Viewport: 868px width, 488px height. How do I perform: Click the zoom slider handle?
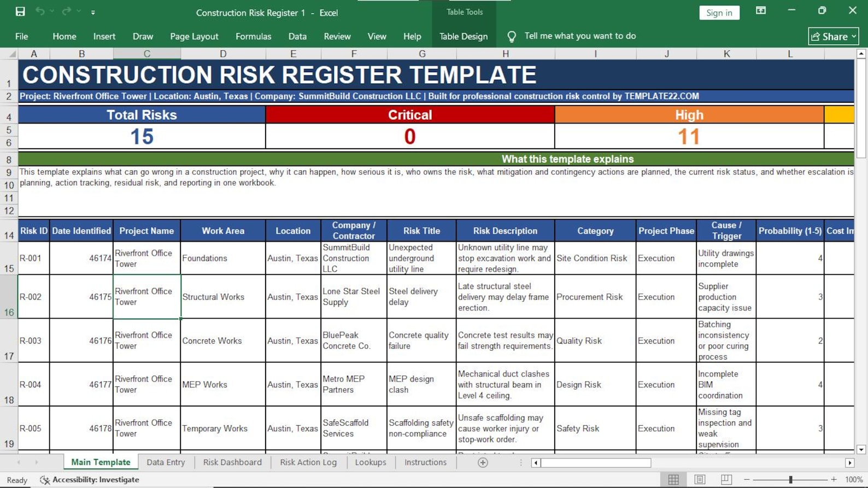click(x=790, y=479)
